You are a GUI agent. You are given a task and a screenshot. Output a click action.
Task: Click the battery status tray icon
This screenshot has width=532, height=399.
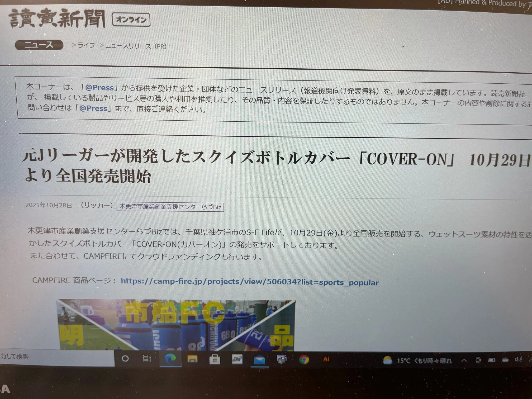492,360
